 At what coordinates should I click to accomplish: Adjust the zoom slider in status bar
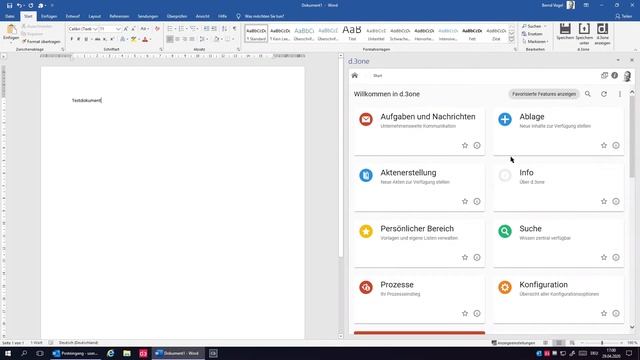(x=602, y=343)
